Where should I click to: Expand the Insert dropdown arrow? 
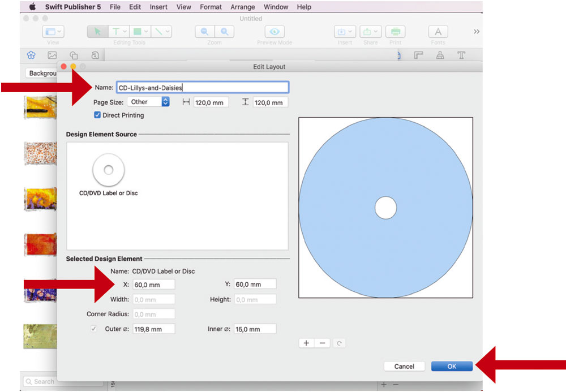350,32
